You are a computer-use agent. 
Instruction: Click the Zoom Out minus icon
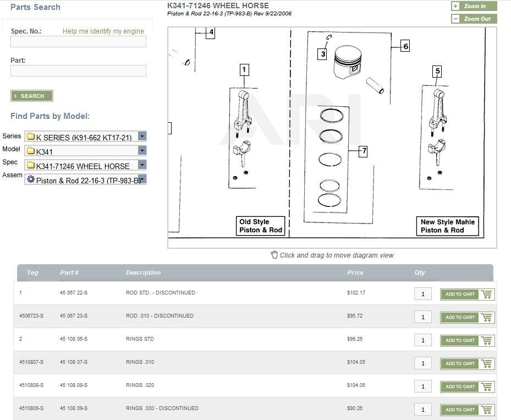[x=455, y=19]
